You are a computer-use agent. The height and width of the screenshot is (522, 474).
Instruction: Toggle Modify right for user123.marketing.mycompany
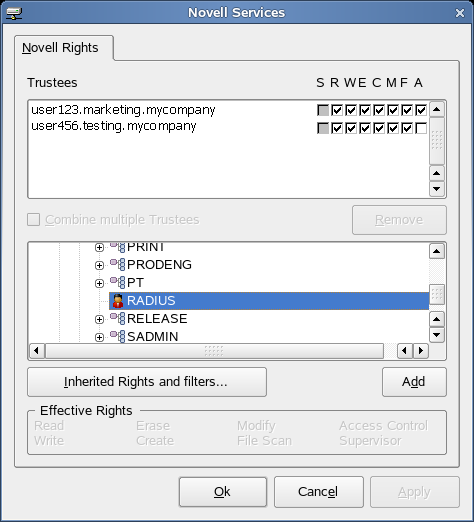pyautogui.click(x=393, y=110)
